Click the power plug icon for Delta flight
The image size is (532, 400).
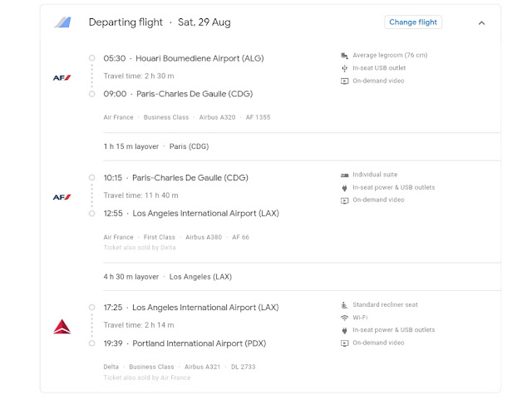coord(344,330)
